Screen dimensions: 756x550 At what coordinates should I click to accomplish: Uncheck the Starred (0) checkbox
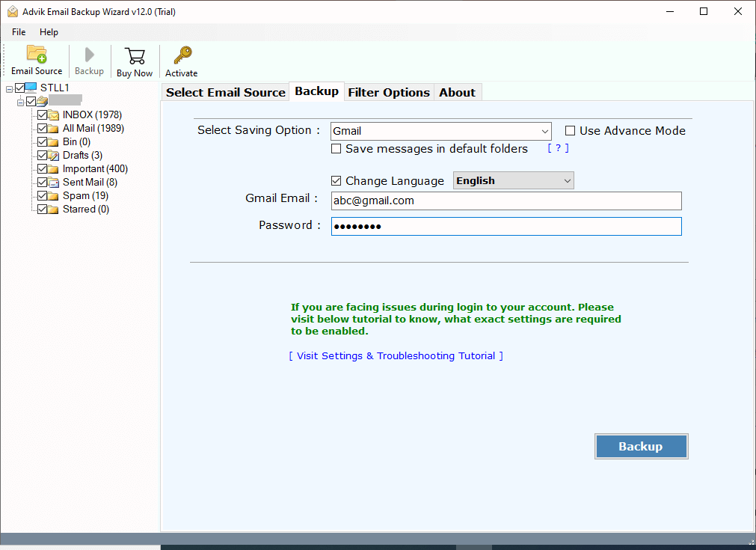43,210
